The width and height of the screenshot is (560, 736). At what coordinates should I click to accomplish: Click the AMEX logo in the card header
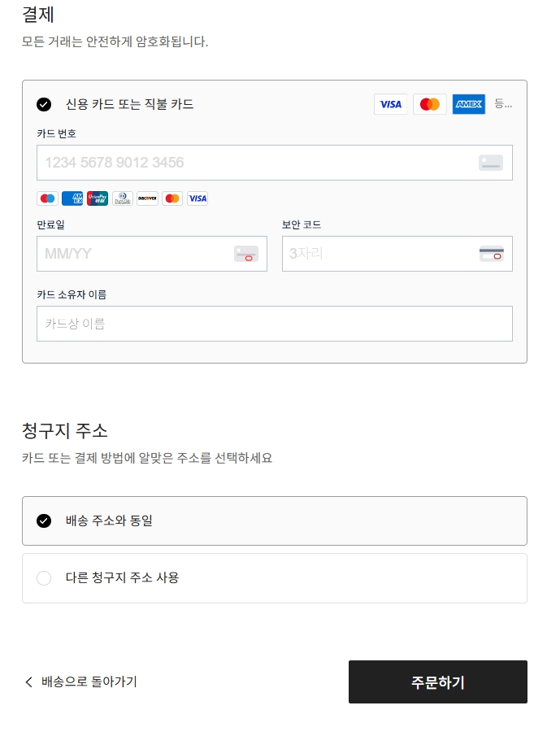click(468, 104)
